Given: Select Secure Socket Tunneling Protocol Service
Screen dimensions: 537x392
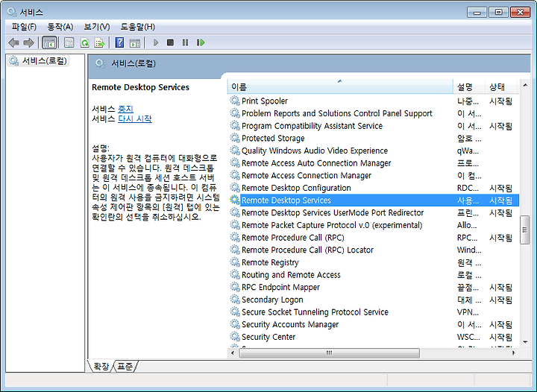Looking at the screenshot, I should (x=374, y=312).
